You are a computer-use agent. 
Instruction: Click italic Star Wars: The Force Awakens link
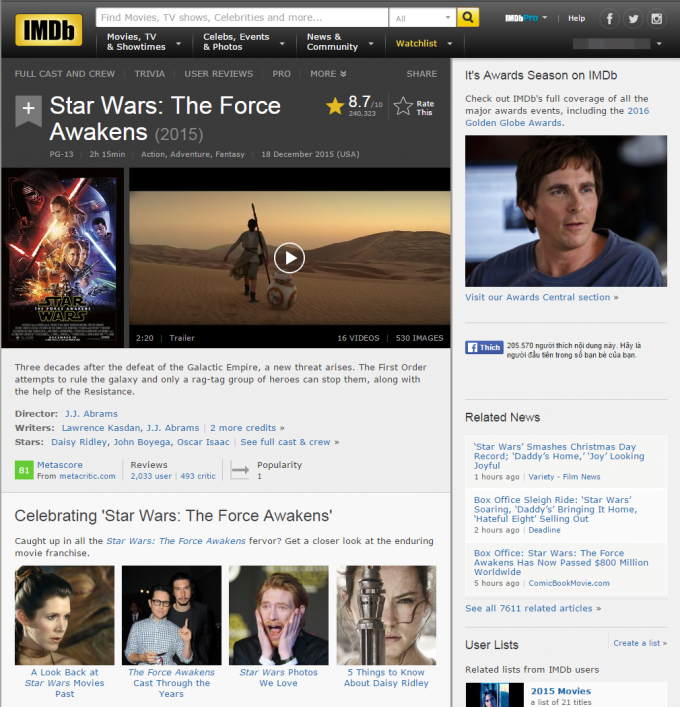click(x=176, y=541)
